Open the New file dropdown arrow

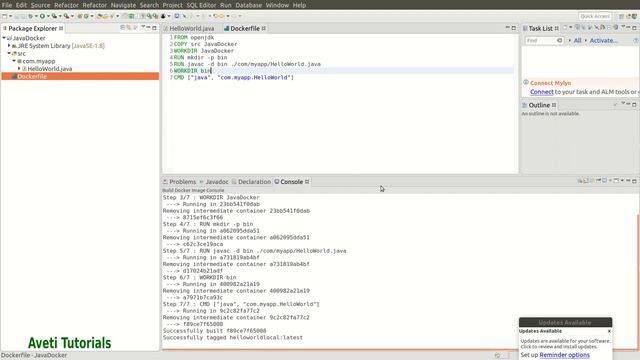tap(11, 16)
